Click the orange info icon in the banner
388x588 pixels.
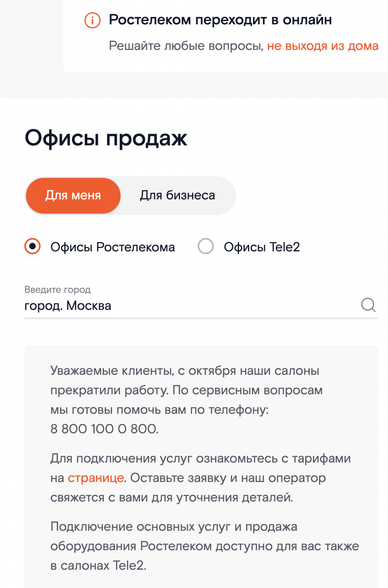tap(92, 20)
